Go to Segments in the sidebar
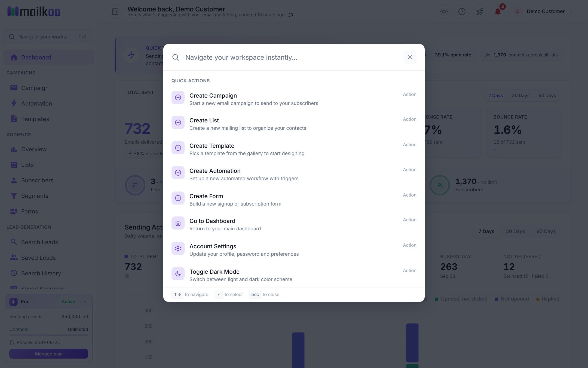This screenshot has height=368, width=588. (x=49, y=196)
